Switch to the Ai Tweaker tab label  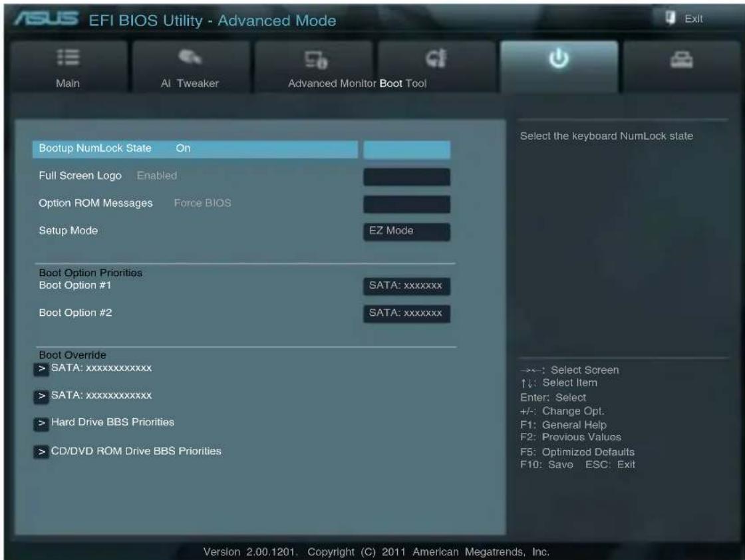pos(190,83)
